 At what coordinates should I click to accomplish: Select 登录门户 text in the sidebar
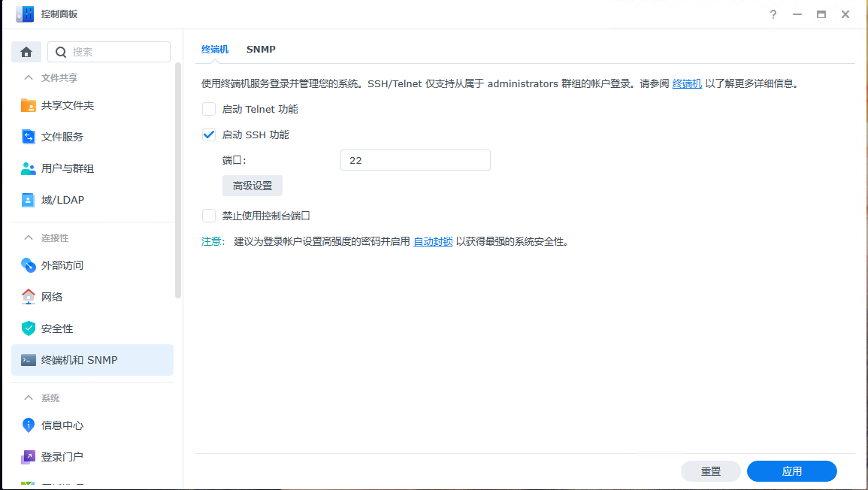[x=62, y=457]
